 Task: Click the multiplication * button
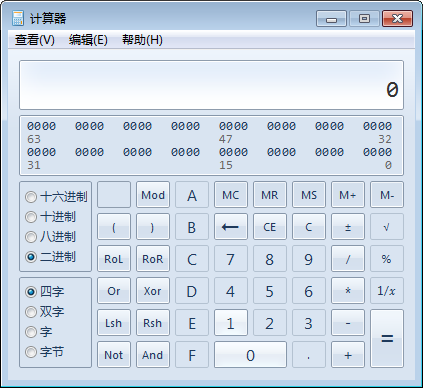click(x=348, y=291)
